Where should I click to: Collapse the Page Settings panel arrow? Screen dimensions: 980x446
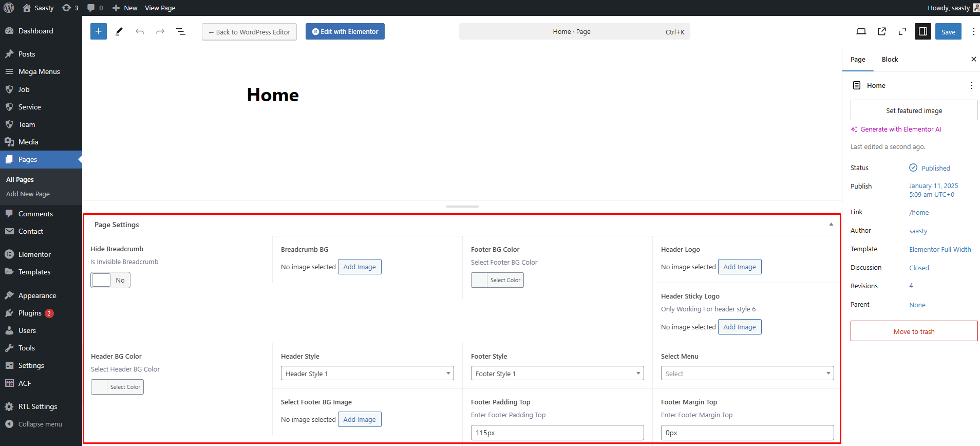(x=831, y=225)
